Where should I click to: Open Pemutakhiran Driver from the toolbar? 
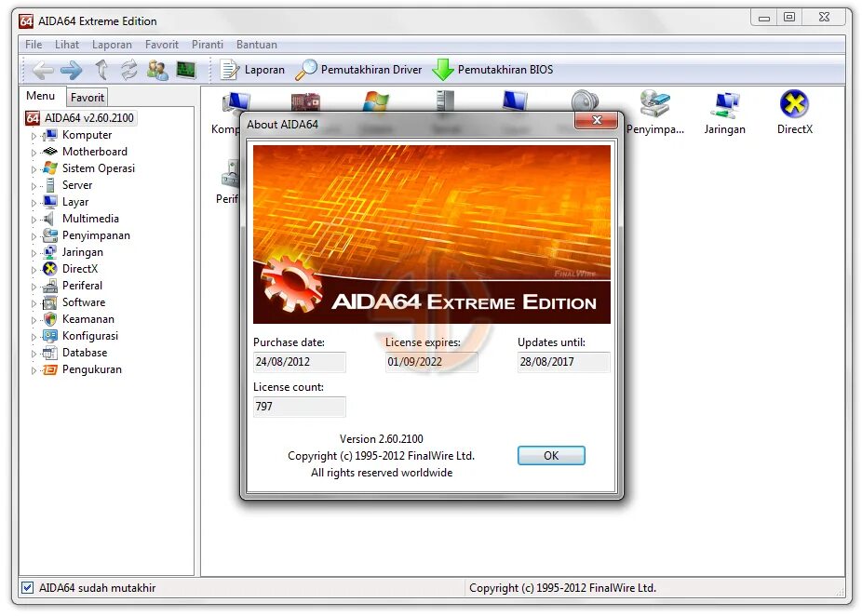click(x=358, y=70)
